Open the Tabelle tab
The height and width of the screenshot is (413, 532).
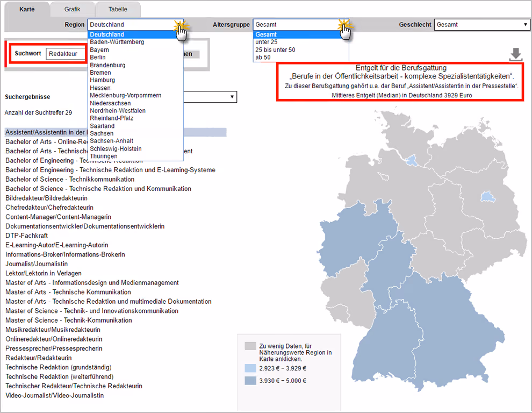click(x=118, y=9)
